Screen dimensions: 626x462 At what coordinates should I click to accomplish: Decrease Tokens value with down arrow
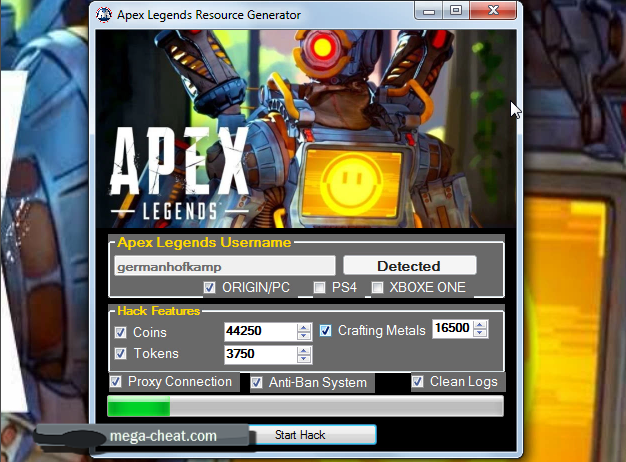click(x=304, y=358)
